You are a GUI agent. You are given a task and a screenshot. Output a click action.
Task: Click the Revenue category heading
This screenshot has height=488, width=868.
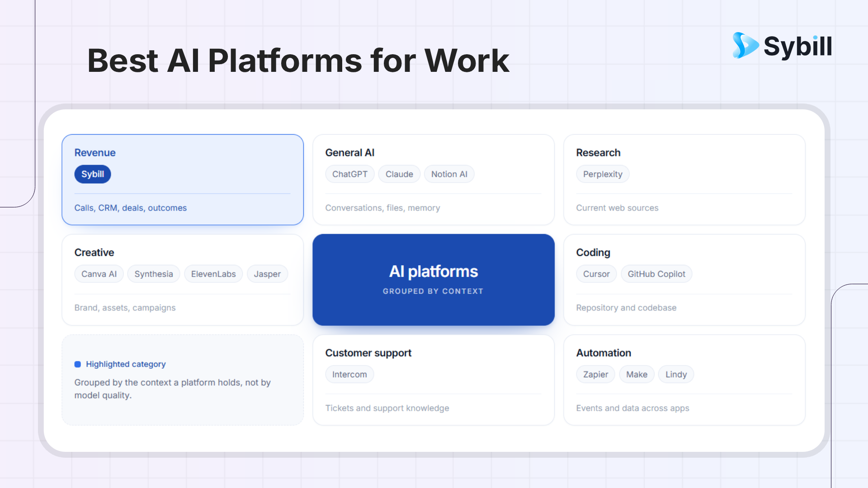tap(95, 153)
